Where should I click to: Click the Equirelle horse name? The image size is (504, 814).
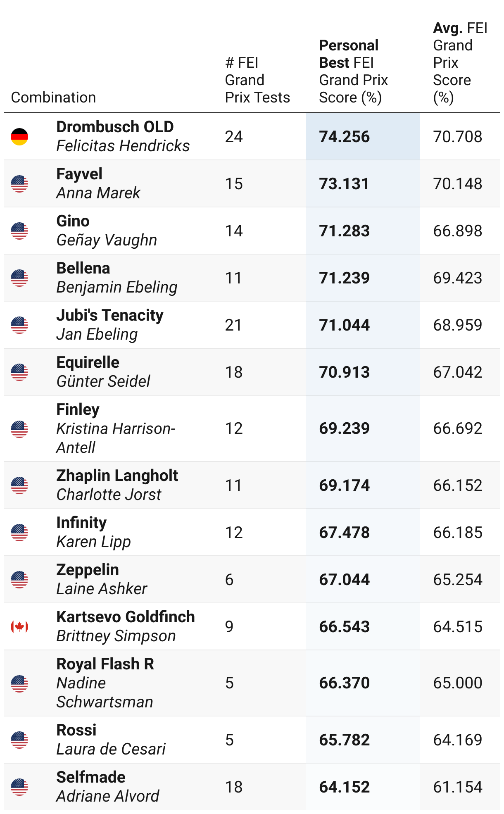[88, 362]
